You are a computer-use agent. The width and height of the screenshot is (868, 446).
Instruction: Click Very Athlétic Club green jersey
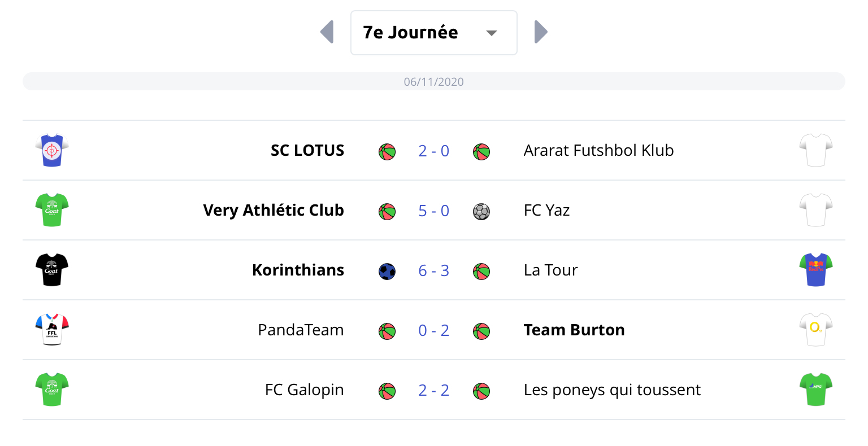click(x=52, y=210)
